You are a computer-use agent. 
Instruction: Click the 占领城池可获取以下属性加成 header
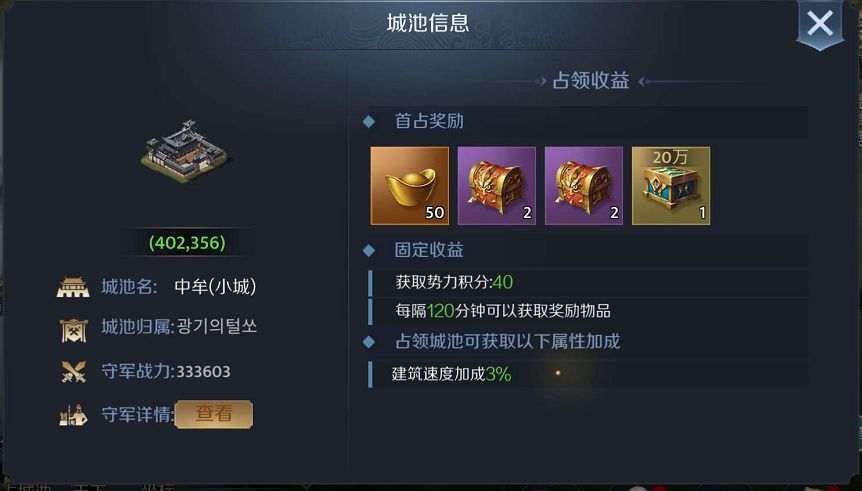click(507, 341)
